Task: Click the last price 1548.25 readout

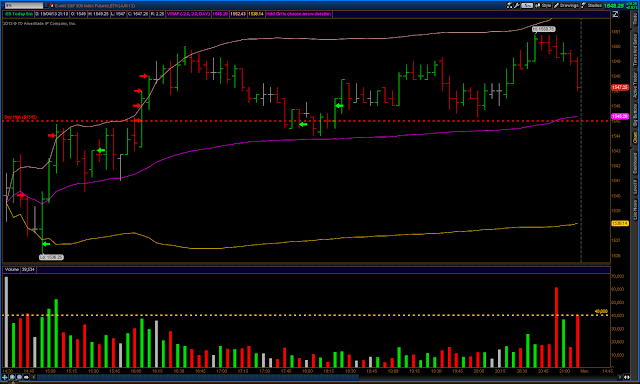Action: pyautogui.click(x=614, y=6)
